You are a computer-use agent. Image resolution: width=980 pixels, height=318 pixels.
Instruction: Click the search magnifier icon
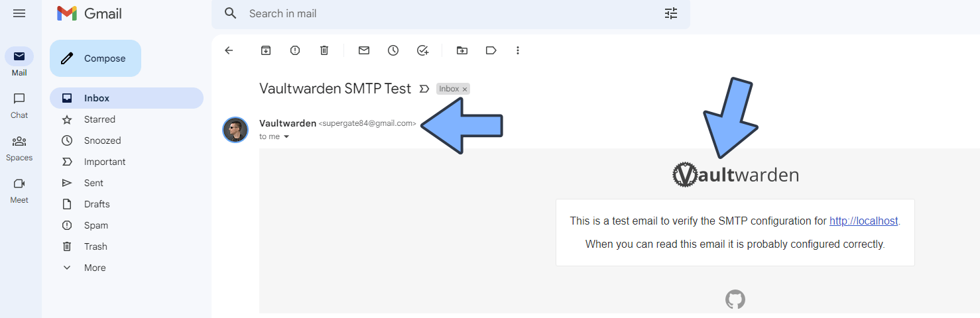pos(231,13)
